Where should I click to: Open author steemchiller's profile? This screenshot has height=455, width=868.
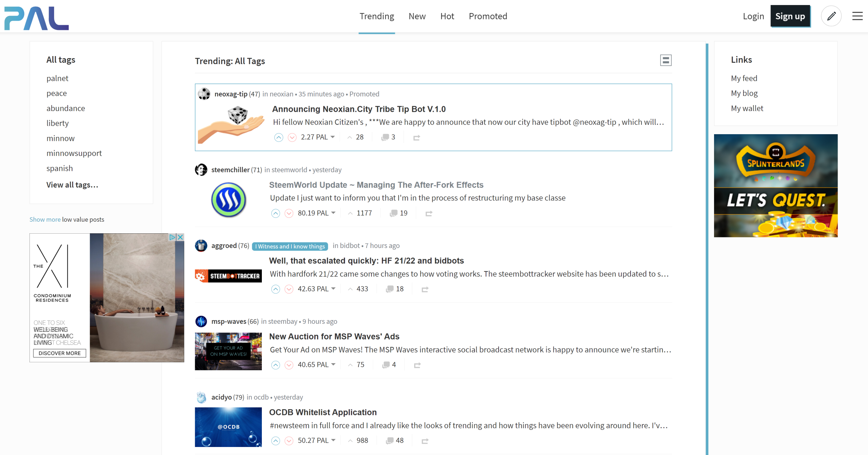click(230, 170)
